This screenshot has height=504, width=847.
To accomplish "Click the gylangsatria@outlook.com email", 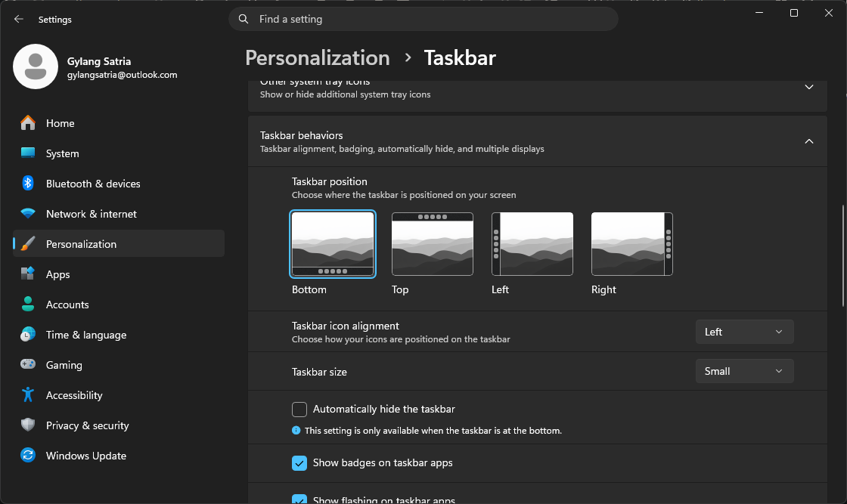I will coord(122,75).
